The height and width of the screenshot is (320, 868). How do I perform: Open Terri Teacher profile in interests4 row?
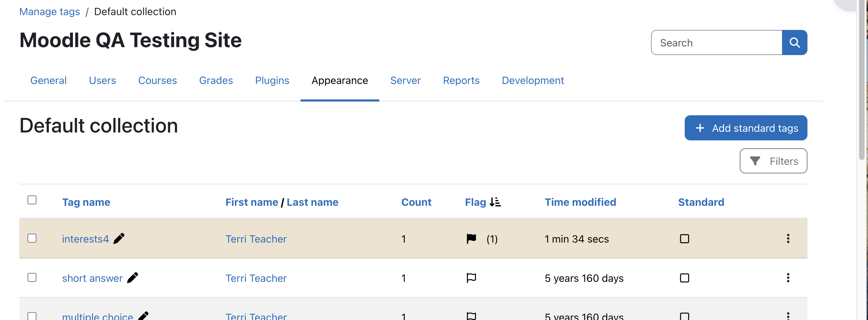256,239
